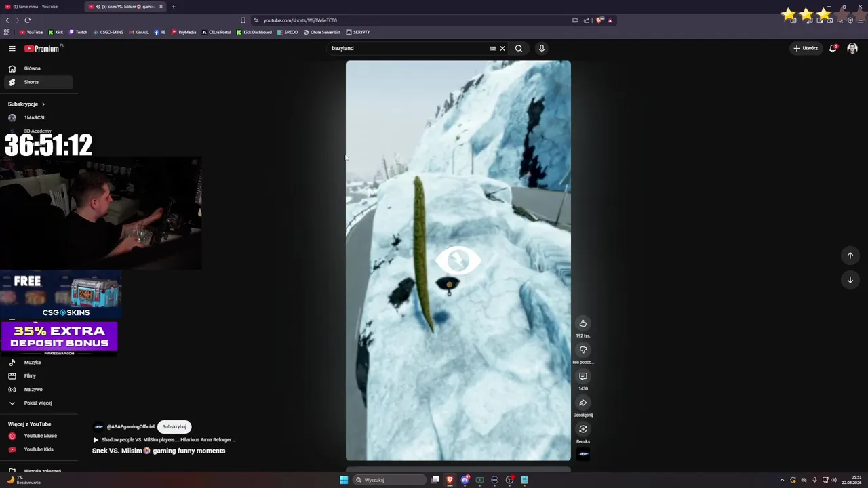Open the YouTube hamburger guide menu

(x=12, y=48)
